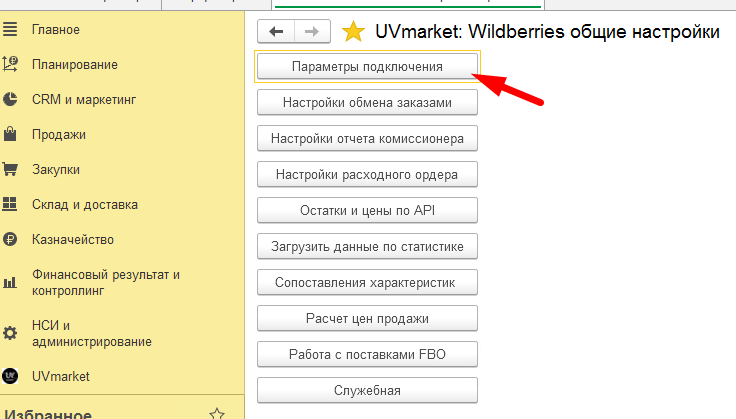The image size is (736, 419).
Task: Open Финансовый результат и контроллинг section
Action: 106,282
